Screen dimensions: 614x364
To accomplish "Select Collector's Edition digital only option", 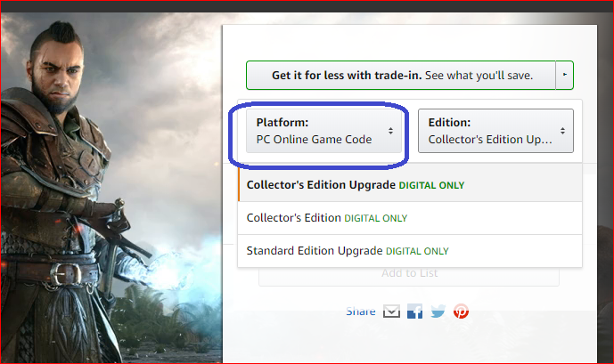I will [410, 218].
